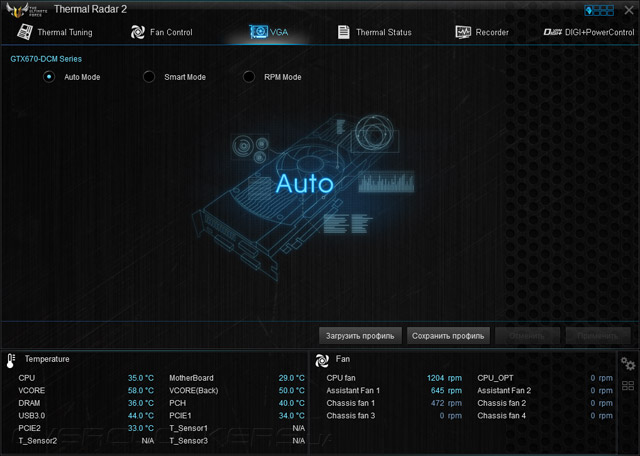
Task: Click the CPU_OPT fan label
Action: coord(496,378)
